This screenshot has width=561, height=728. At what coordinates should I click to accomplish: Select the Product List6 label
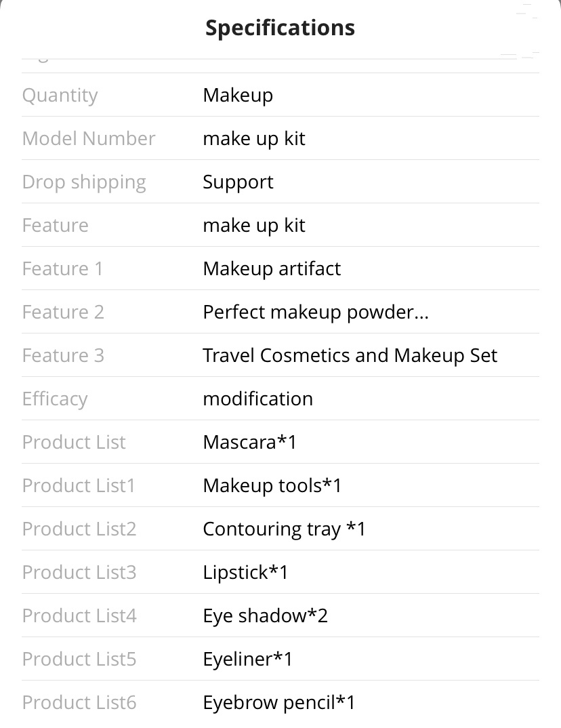click(79, 702)
